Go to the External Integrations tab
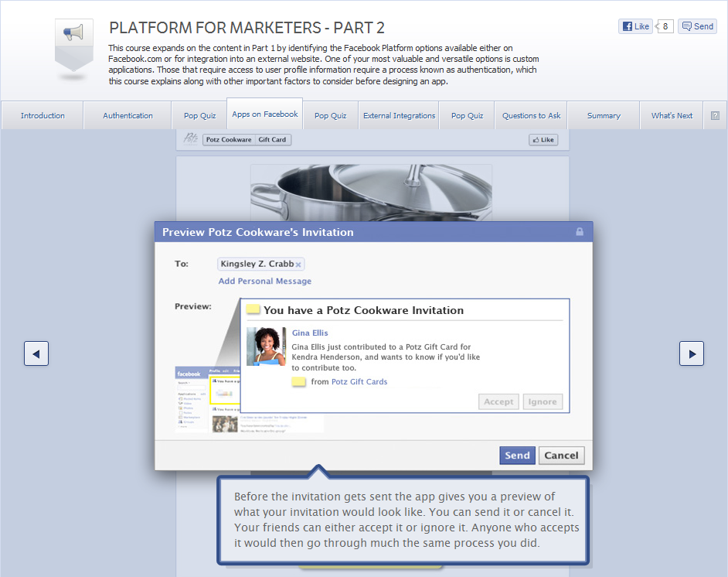Viewport: 728px width, 577px height. coord(400,116)
